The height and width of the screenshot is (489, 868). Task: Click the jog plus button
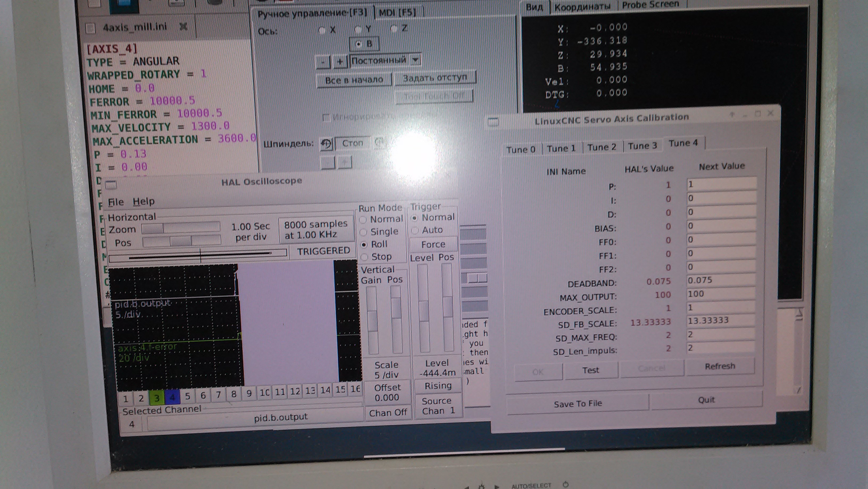(340, 62)
